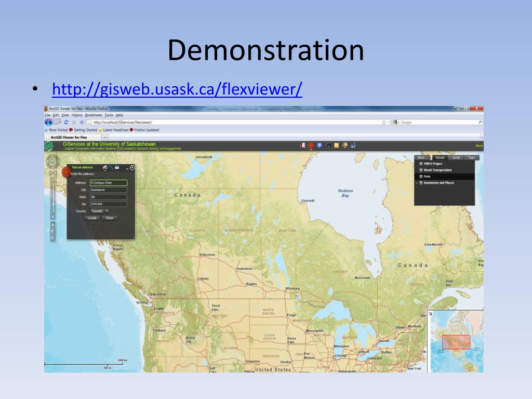This screenshot has height=399, width=532.
Task: Open Getting Started bookmark
Action: tap(83, 130)
